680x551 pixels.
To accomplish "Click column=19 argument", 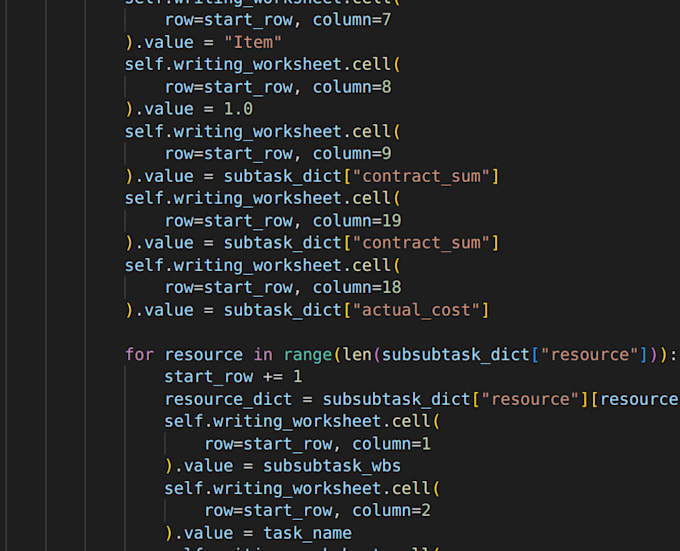I will pos(357,221).
